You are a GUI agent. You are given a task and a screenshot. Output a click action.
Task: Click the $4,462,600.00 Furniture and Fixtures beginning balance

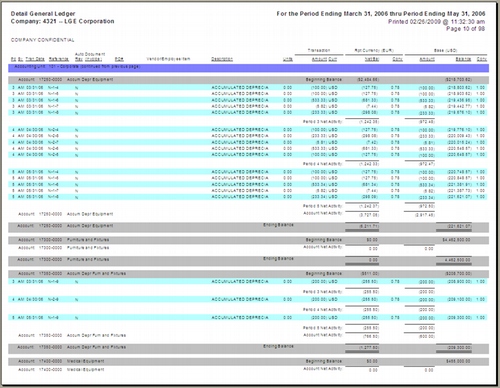point(456,240)
